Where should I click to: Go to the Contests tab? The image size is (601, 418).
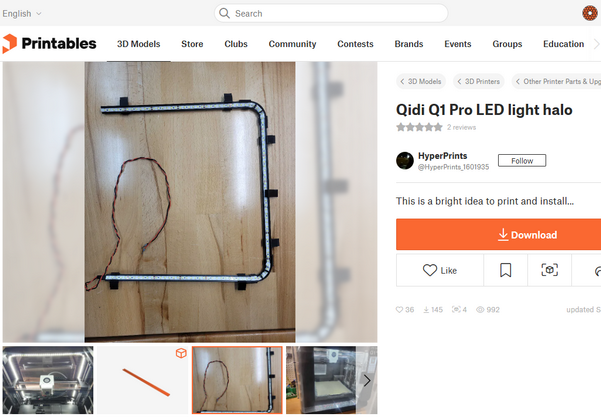(355, 44)
